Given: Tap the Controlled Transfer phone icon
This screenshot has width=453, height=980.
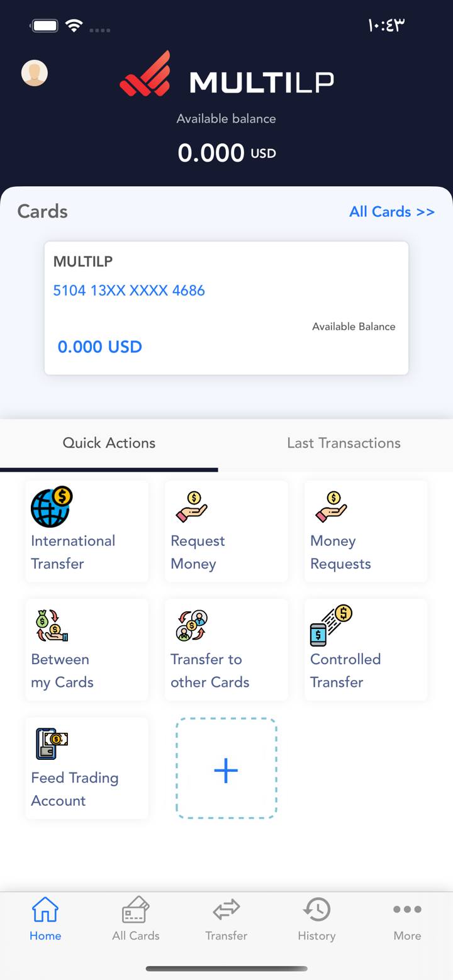Looking at the screenshot, I should pyautogui.click(x=331, y=625).
